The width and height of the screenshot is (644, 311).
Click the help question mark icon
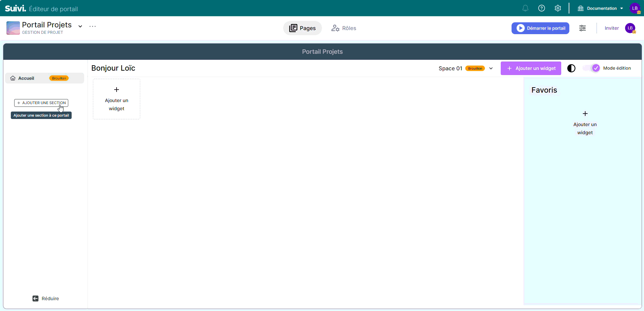click(541, 8)
